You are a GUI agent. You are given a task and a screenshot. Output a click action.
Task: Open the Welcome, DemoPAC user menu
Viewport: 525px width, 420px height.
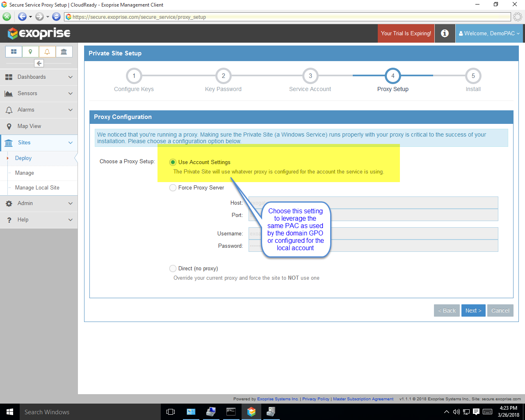click(489, 33)
